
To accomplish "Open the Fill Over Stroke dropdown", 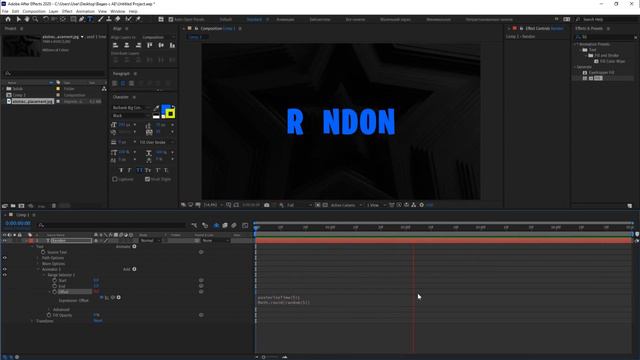I will (156, 142).
